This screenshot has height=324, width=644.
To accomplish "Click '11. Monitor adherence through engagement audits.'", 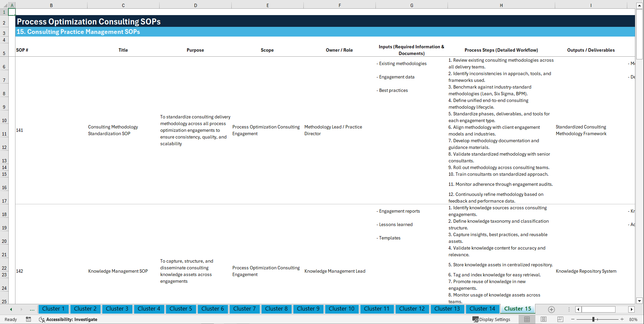I will click(501, 184).
